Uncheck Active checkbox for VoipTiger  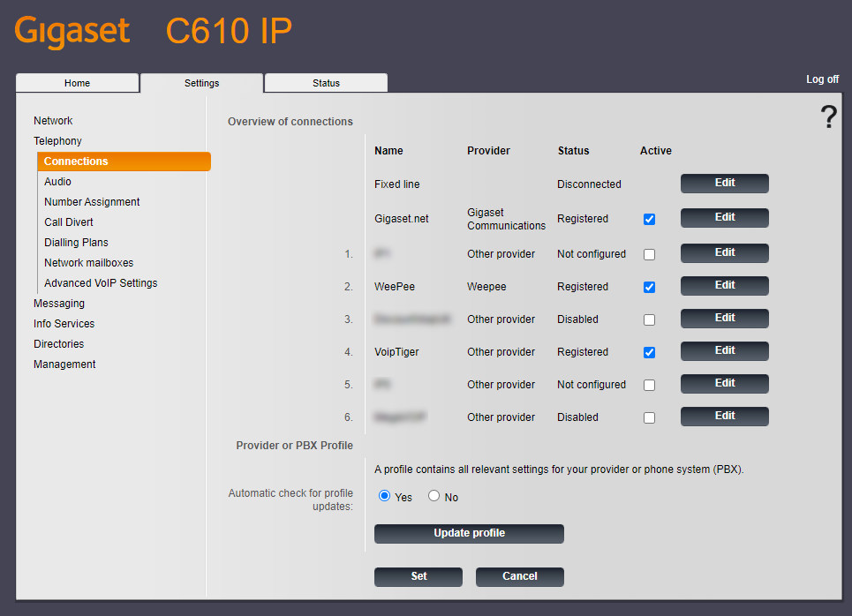point(649,352)
